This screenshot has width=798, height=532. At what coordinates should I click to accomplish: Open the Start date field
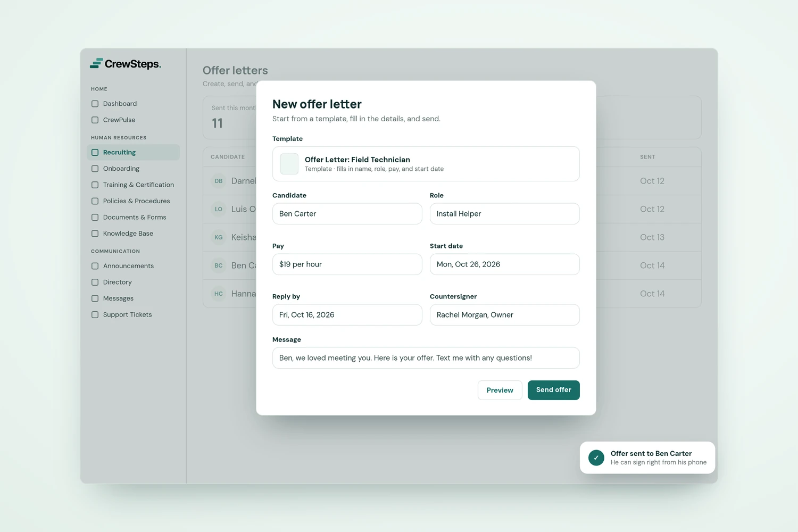505,264
